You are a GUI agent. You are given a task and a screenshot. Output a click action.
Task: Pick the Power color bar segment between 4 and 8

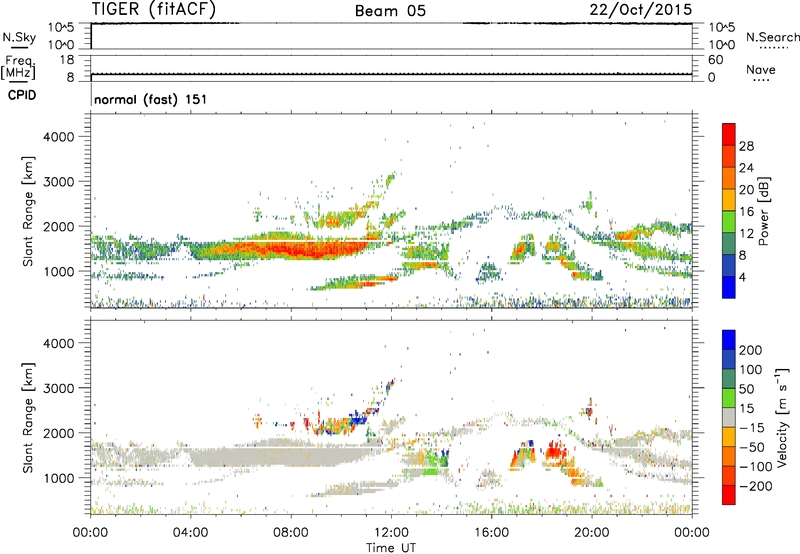coord(729,266)
